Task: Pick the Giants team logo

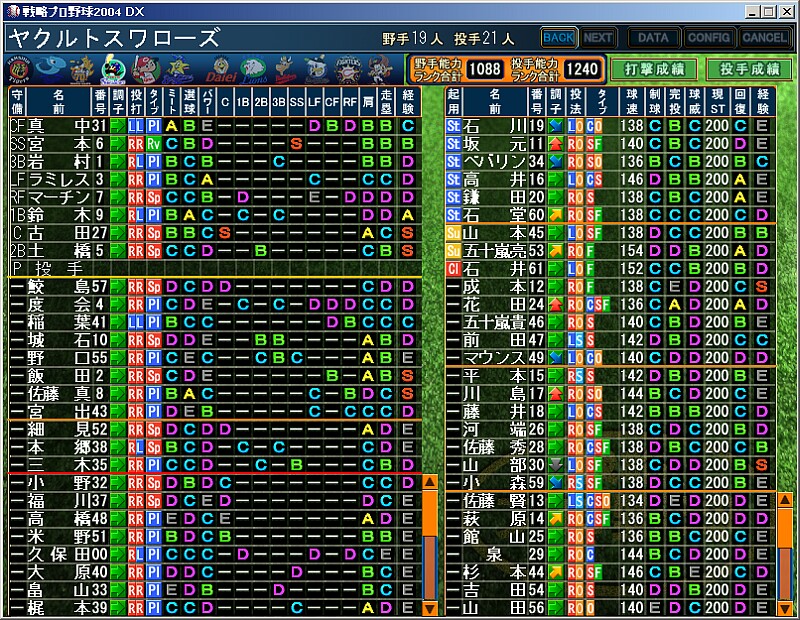Action: pyautogui.click(x=82, y=69)
